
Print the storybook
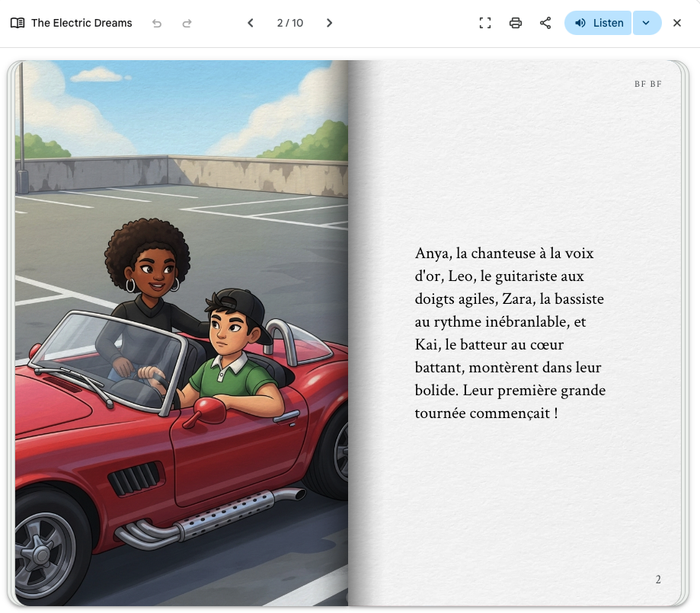click(516, 23)
